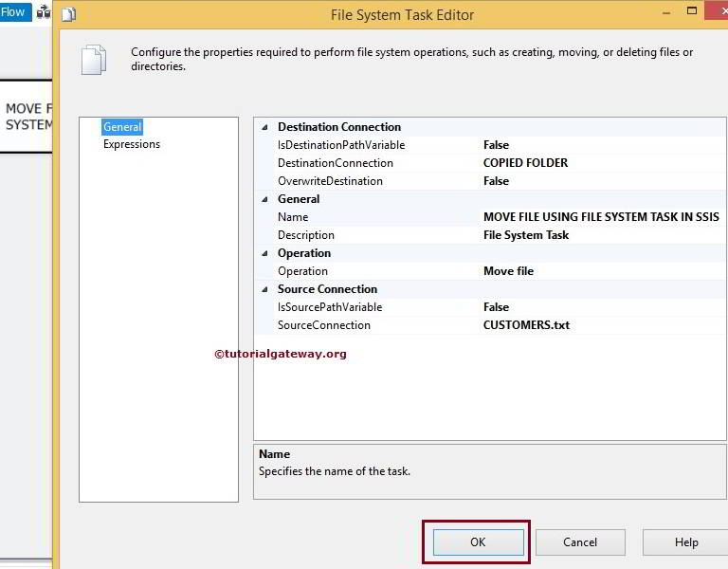
Task: Click the Help button
Action: 685,542
